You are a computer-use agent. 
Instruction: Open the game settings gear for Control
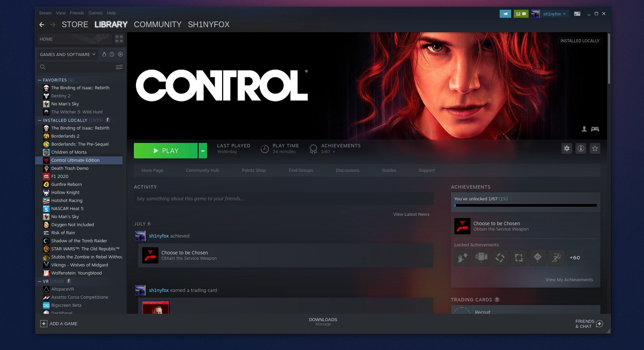tap(566, 148)
